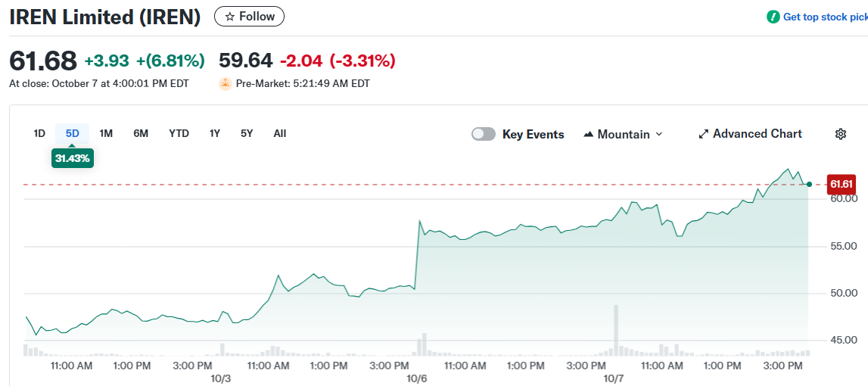Click the Mountain chart type icon
The height and width of the screenshot is (386, 868).
click(x=589, y=134)
